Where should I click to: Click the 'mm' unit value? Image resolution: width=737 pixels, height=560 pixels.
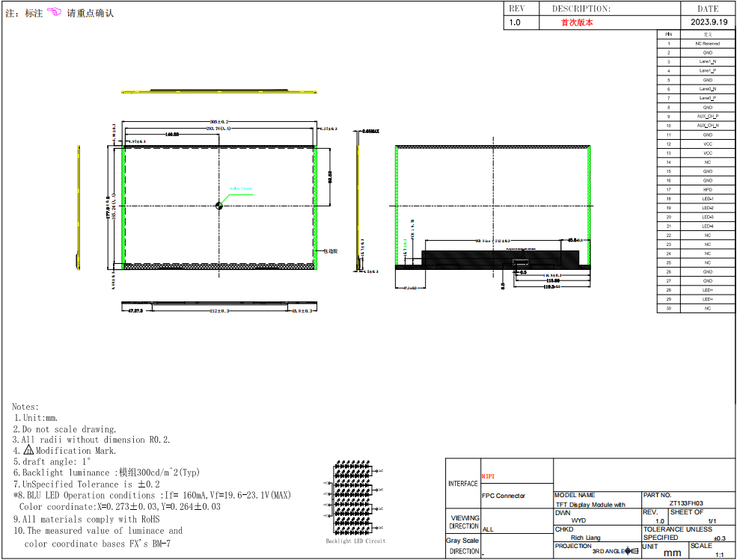[672, 553]
